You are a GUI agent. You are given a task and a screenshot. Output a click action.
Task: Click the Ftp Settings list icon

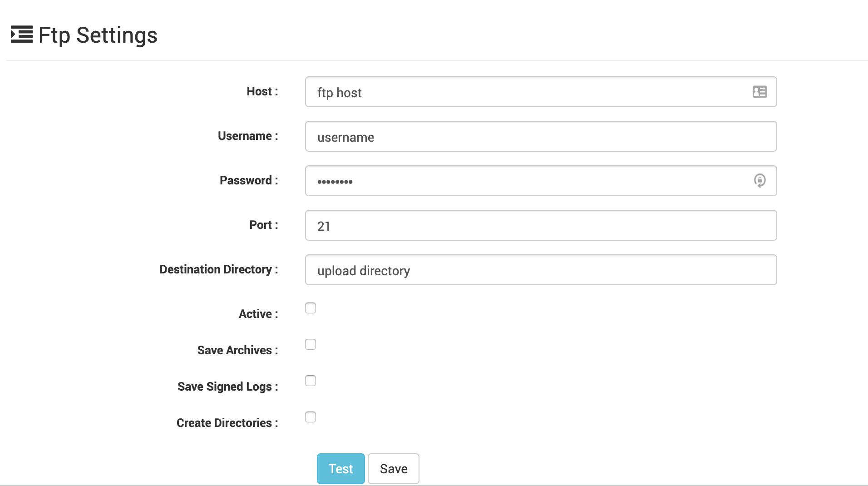coord(21,35)
